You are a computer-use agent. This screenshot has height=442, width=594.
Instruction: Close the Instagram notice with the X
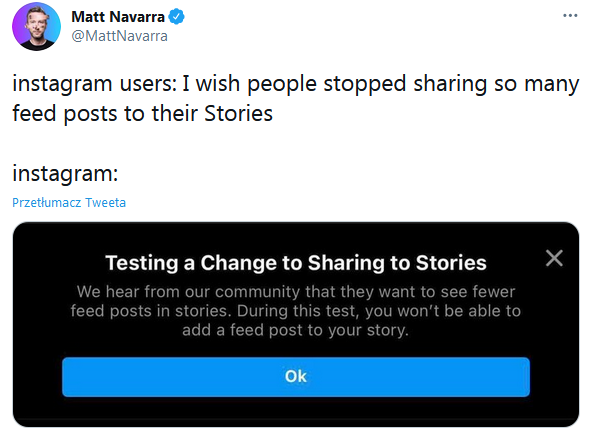(554, 258)
